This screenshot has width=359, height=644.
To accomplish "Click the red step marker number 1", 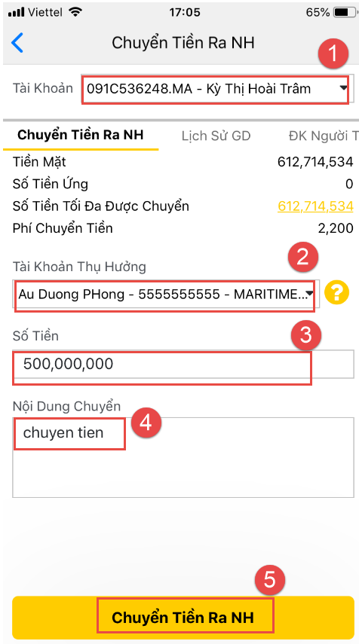I will coord(333,53).
